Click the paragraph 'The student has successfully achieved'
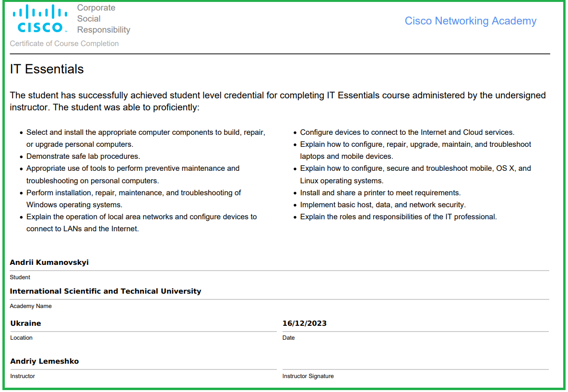This screenshot has height=392, width=568. [x=278, y=101]
